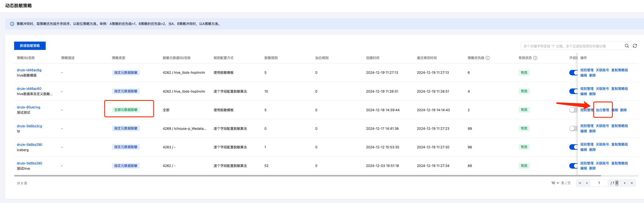Open 规则管理 for drule-id46ac60
644x203 pixels.
[x=587, y=89]
